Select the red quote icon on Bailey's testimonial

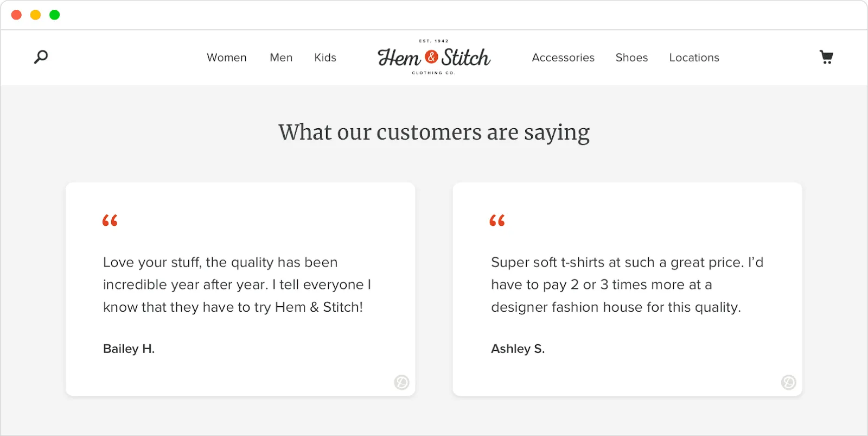click(110, 220)
